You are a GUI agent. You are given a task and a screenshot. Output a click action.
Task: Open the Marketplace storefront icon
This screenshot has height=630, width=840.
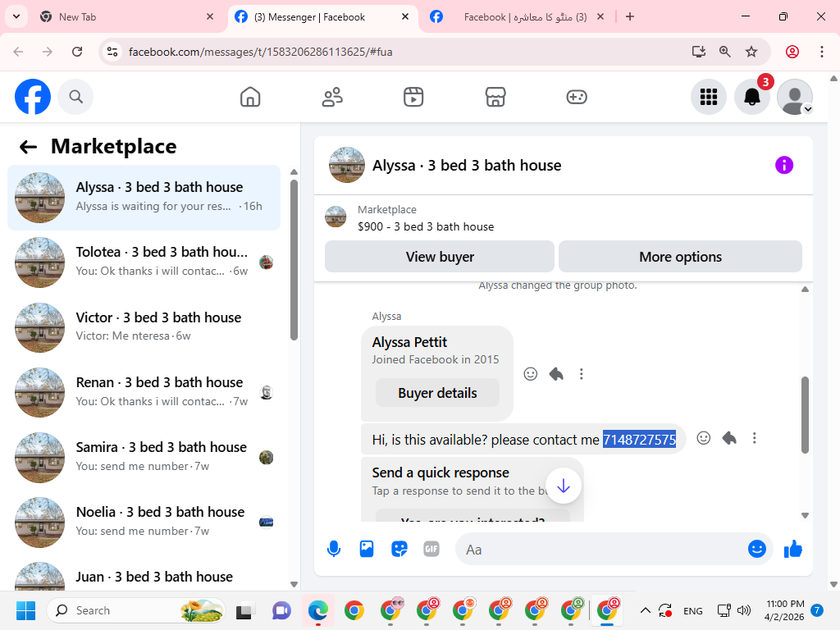pos(495,97)
